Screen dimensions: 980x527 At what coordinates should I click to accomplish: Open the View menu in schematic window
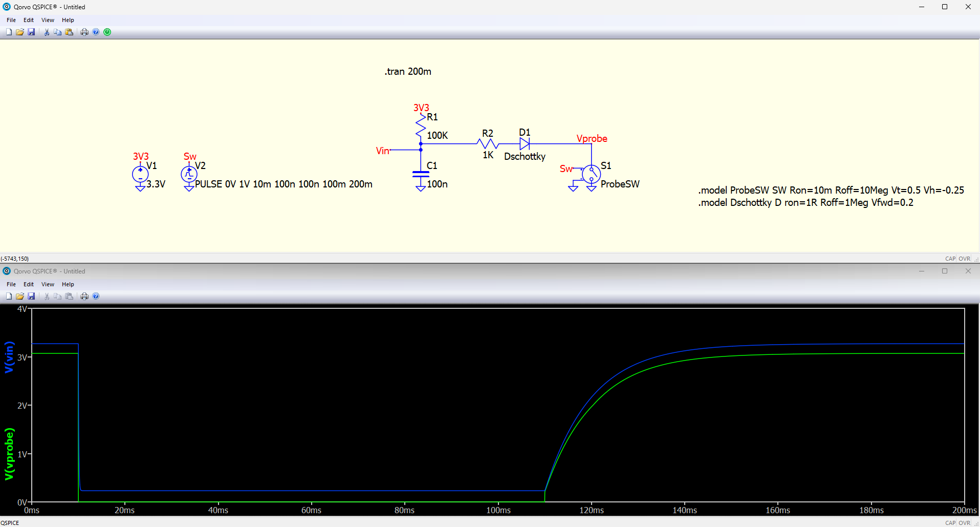coord(48,20)
